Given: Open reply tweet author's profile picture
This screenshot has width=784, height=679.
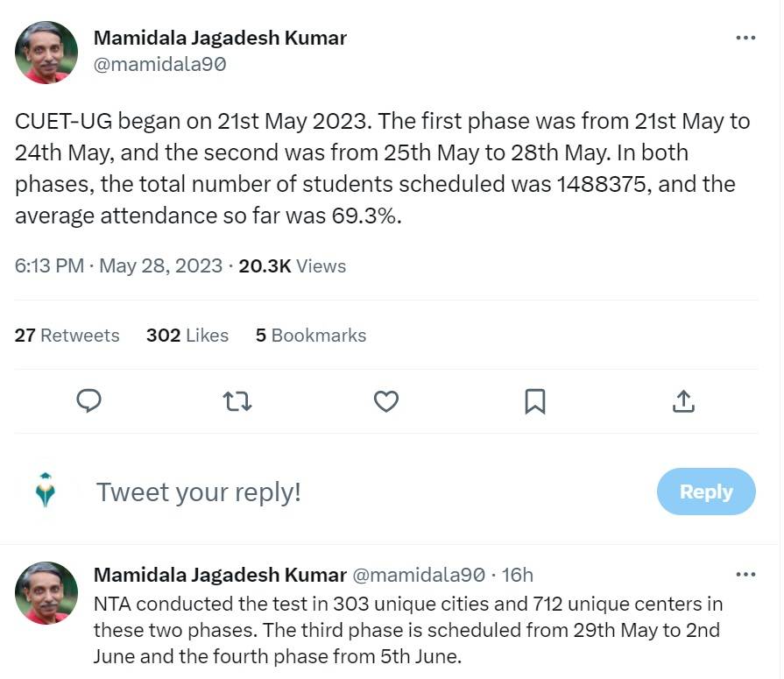Looking at the screenshot, I should [x=46, y=592].
